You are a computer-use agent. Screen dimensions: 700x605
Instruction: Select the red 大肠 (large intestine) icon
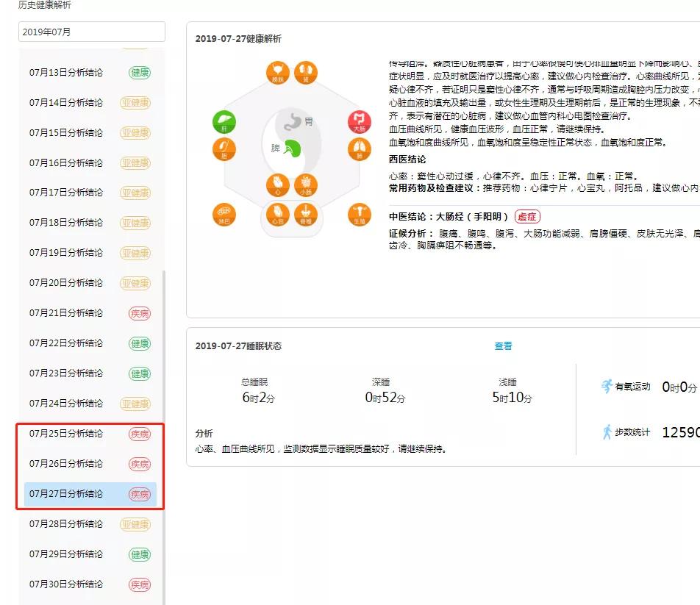359,122
